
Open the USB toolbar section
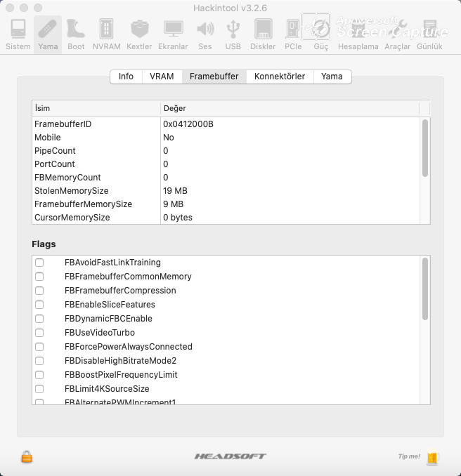tap(233, 34)
